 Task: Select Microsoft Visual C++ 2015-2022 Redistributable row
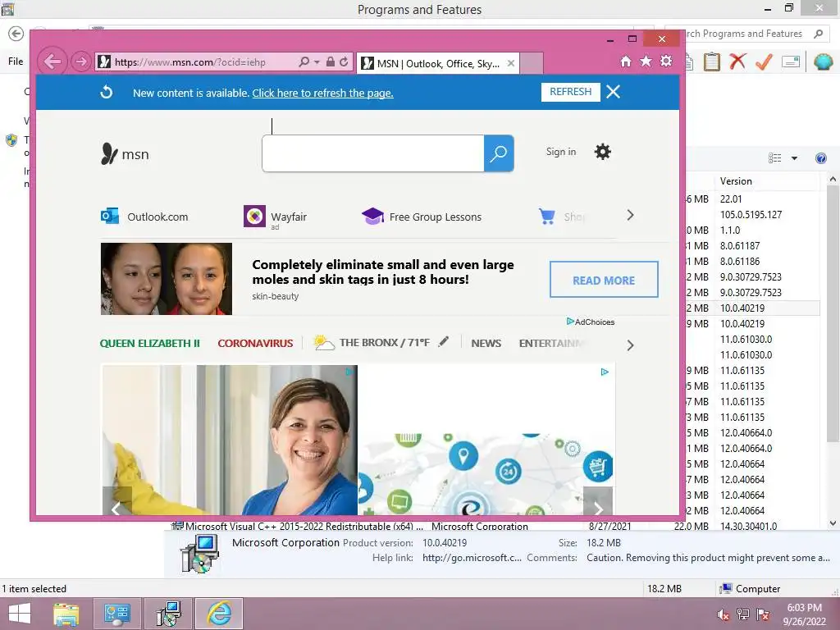coord(474,526)
